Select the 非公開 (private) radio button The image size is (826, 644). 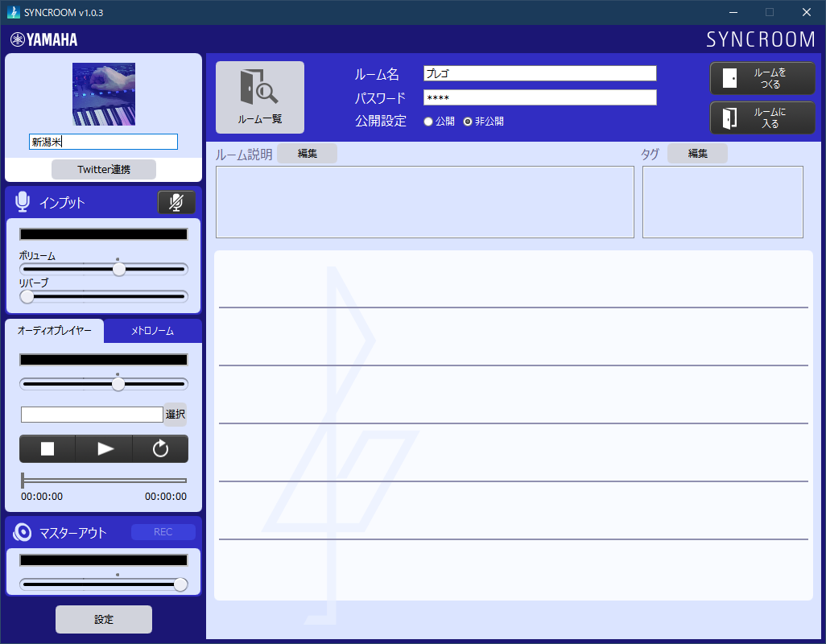tap(468, 122)
